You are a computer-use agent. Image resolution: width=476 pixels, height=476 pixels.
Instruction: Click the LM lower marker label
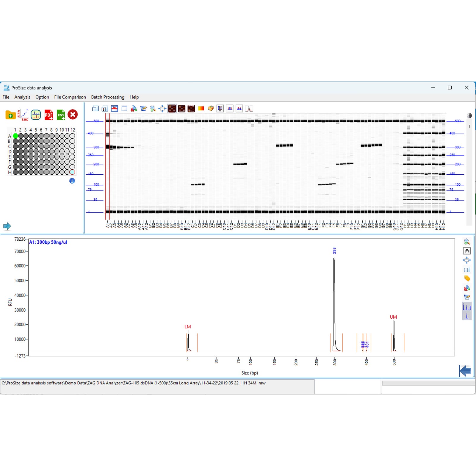(188, 327)
